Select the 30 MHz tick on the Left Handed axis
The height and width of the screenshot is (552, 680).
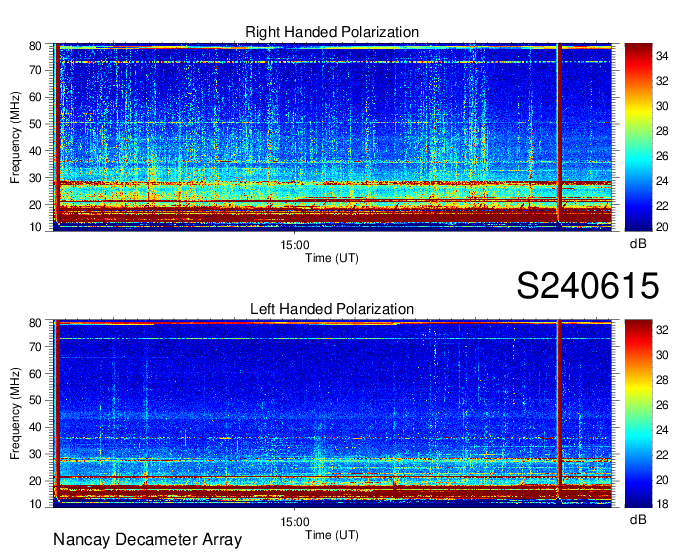point(36,454)
